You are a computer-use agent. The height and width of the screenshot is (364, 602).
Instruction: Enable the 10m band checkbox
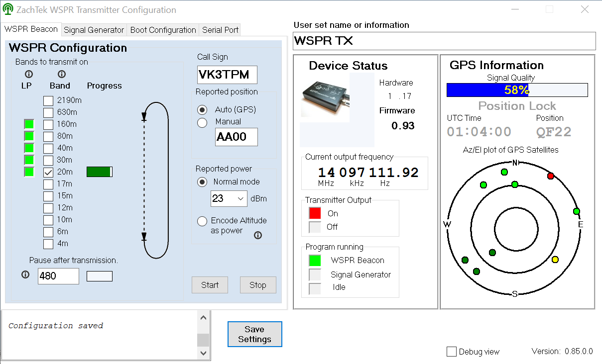tap(48, 220)
